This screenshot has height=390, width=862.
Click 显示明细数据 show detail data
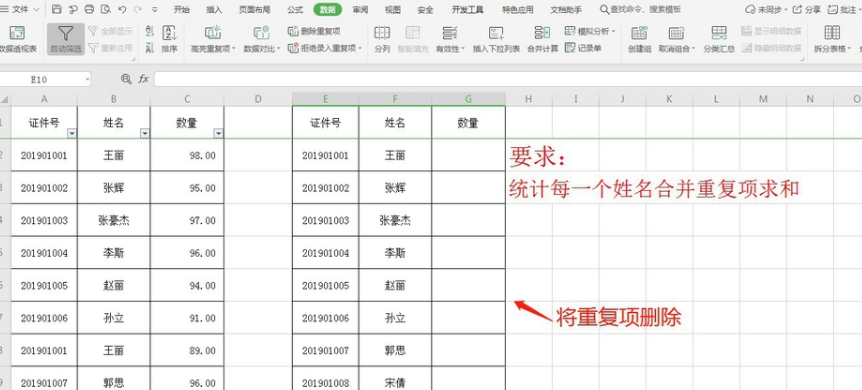(x=771, y=31)
